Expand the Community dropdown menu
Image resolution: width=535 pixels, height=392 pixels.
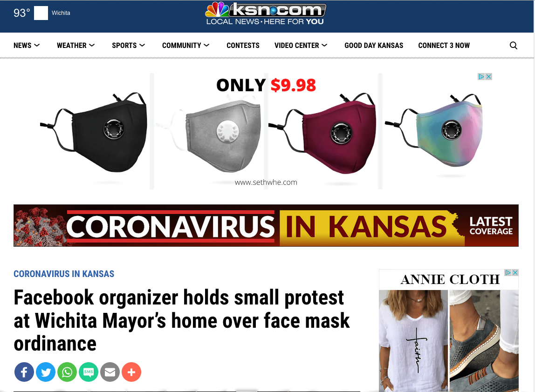[x=186, y=45]
